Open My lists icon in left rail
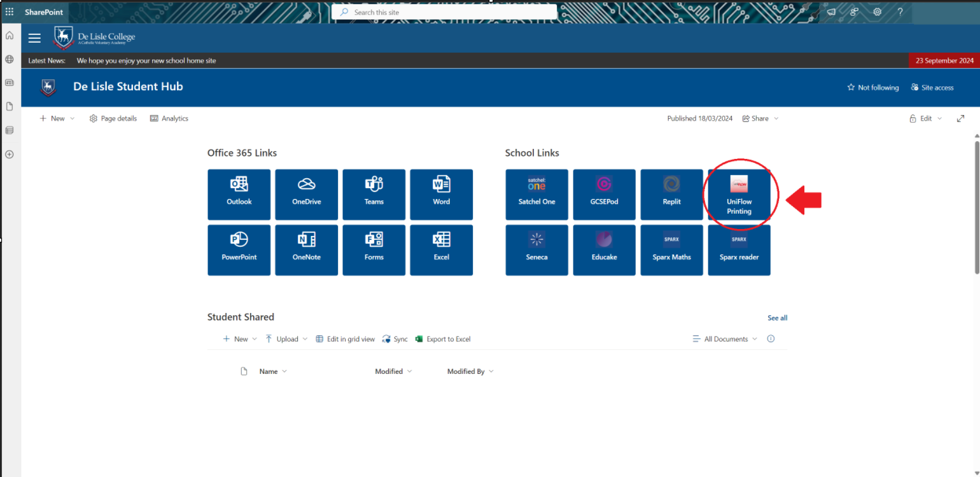This screenshot has width=980, height=477. (x=10, y=130)
